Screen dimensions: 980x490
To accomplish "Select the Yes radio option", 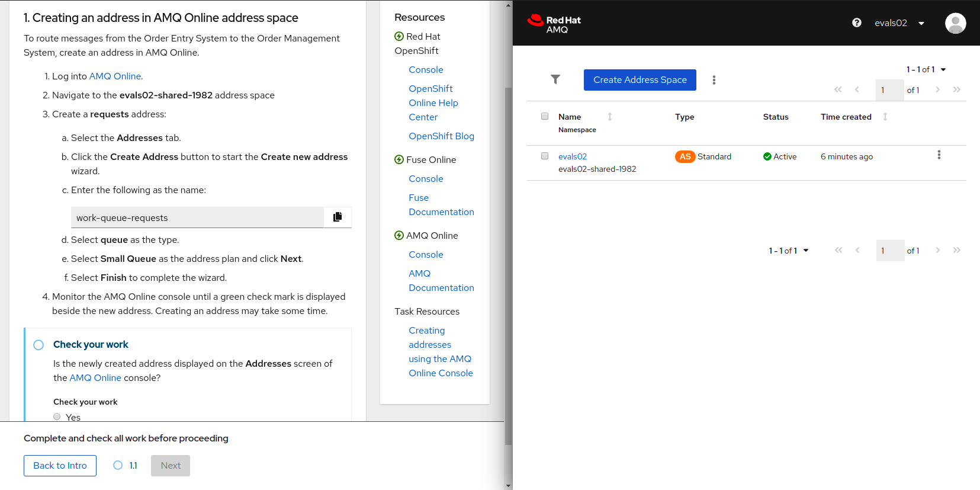I will pos(57,417).
